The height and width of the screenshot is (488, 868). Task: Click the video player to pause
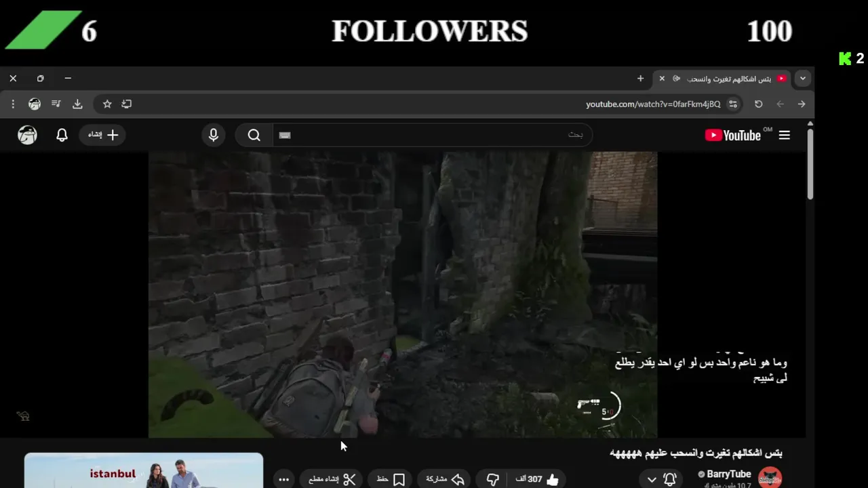(403, 294)
